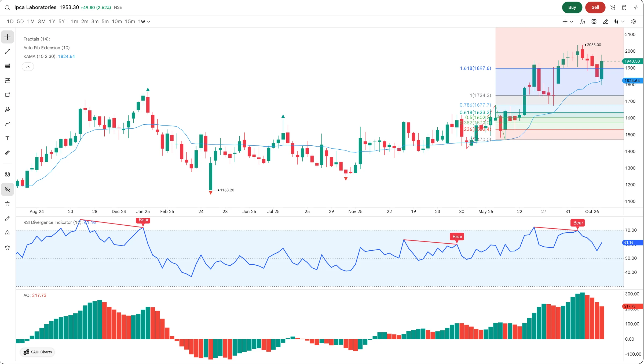Click the red Sell button
This screenshot has width=644, height=364.
(595, 8)
